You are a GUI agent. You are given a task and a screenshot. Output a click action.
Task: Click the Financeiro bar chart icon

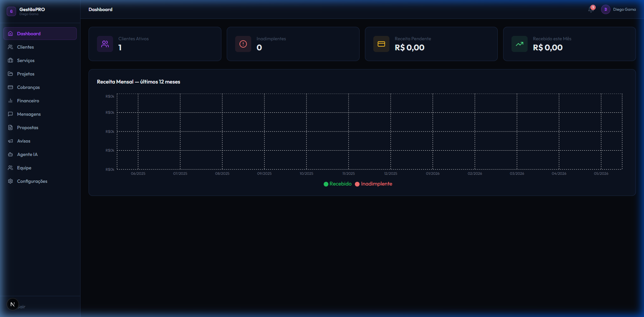click(x=10, y=101)
